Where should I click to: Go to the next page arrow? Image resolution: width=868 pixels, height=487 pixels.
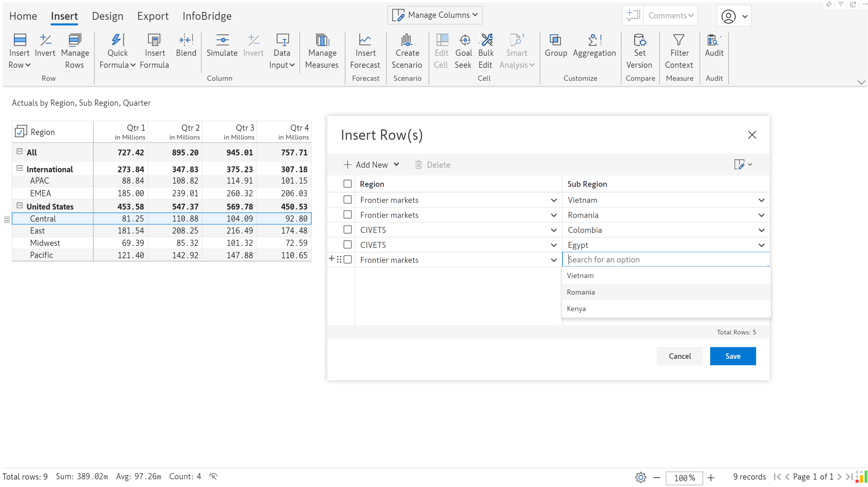839,477
